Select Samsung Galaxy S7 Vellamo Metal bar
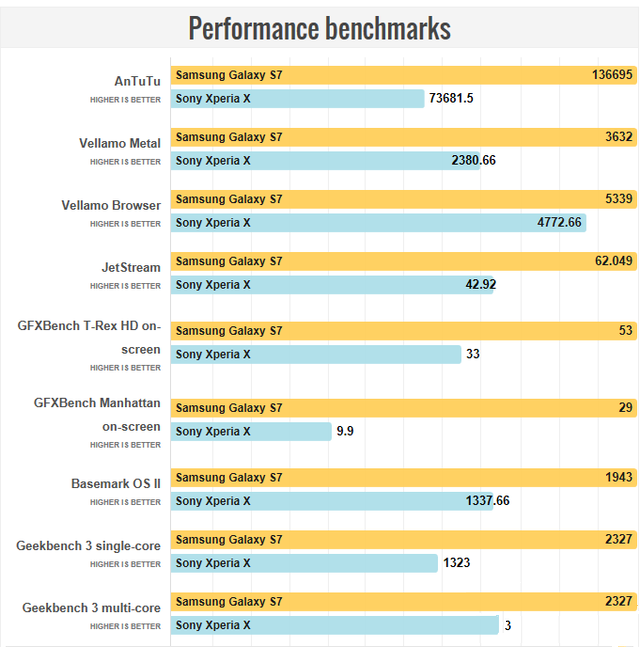 click(x=404, y=137)
